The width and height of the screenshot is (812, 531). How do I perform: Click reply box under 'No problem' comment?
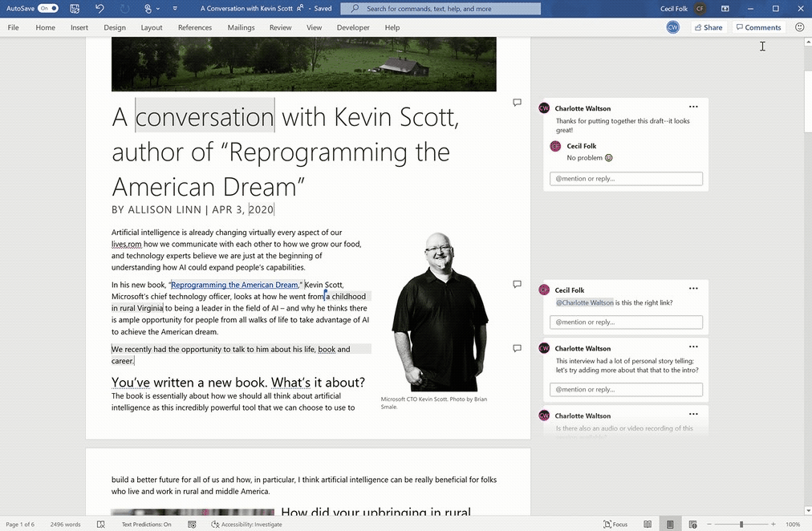[626, 179]
